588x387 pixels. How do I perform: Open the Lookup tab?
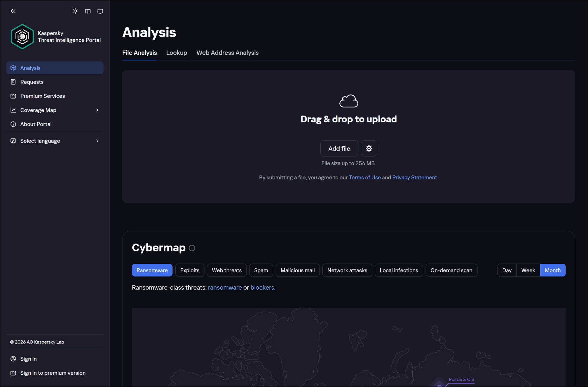[177, 53]
